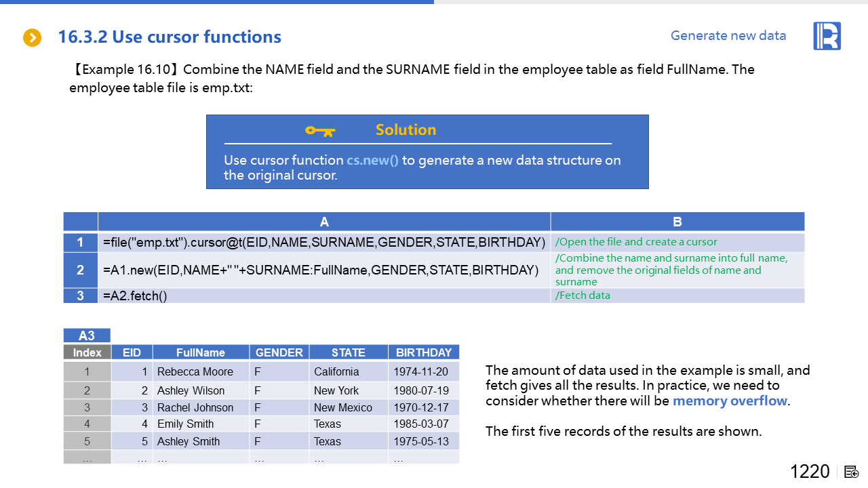Click the highlighted cs.new() function text
Image resolution: width=868 pixels, height=488 pixels.
tap(372, 161)
